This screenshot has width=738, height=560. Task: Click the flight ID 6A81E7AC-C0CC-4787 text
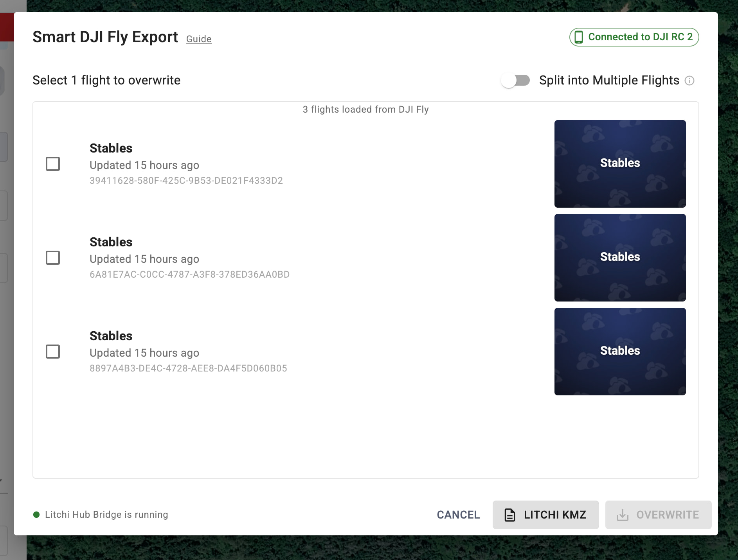coord(189,275)
